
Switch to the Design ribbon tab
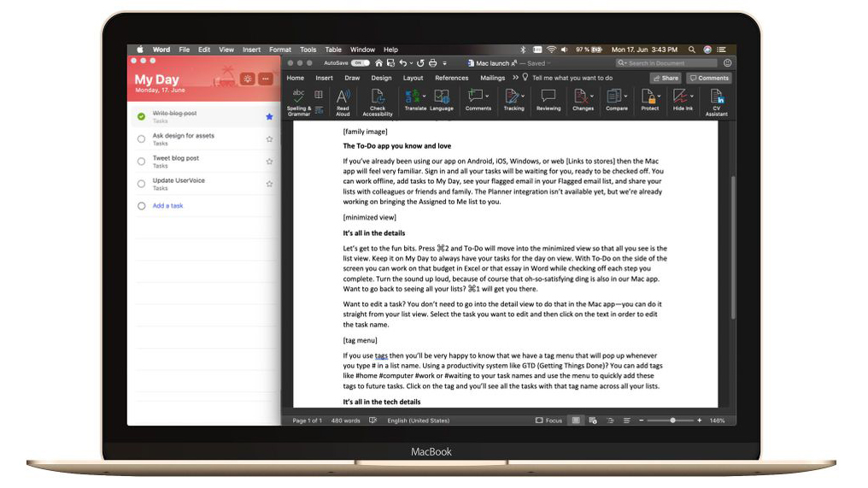[381, 78]
